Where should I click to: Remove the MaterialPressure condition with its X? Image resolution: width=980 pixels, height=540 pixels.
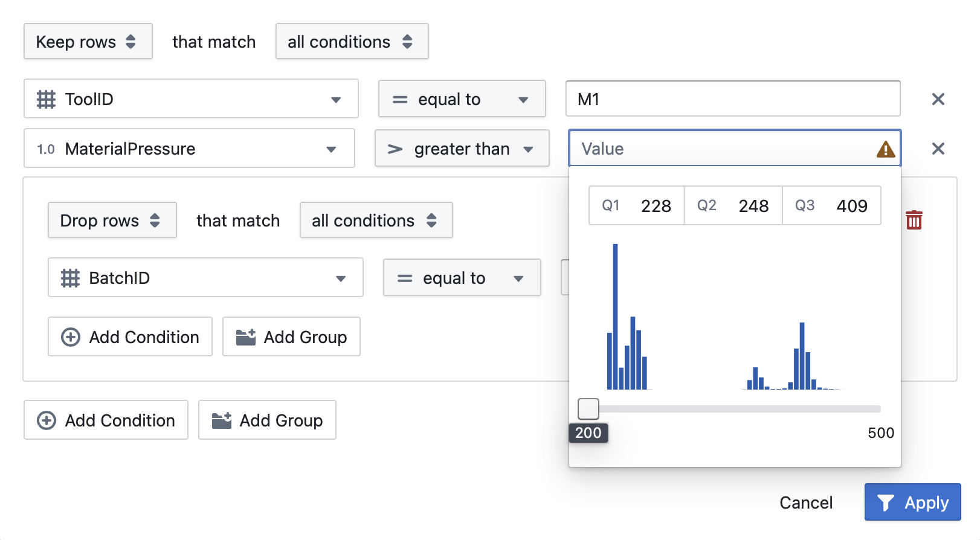pos(938,149)
